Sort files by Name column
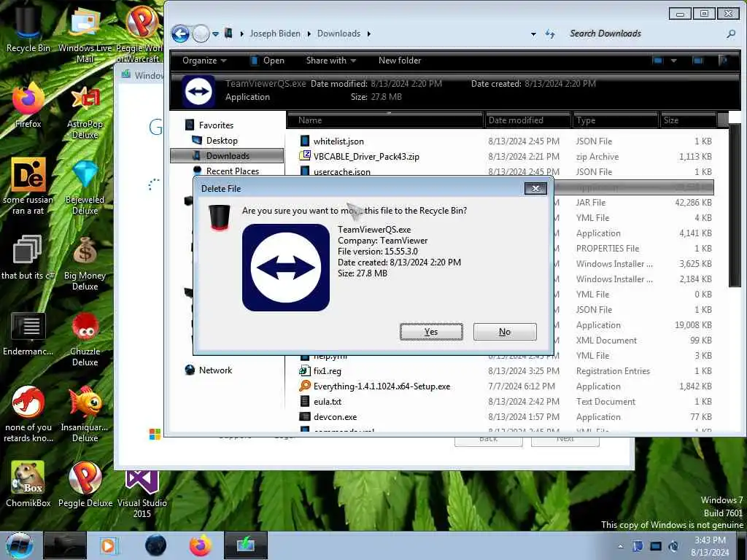The width and height of the screenshot is (747, 560). pos(385,120)
